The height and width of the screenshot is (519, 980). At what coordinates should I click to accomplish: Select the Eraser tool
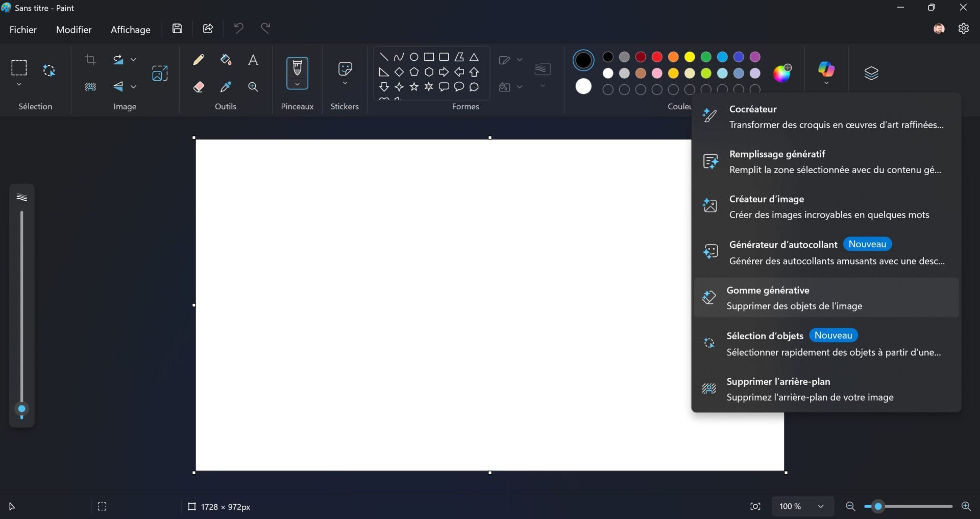[199, 87]
